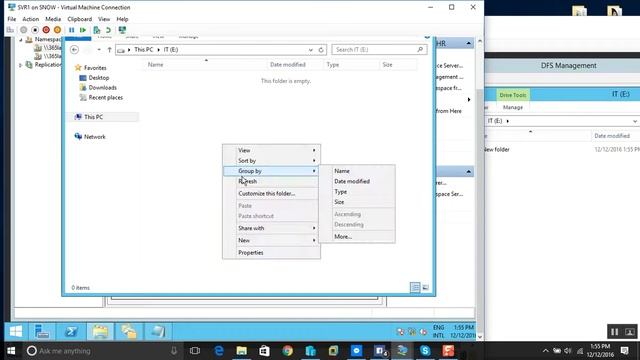640x360 pixels.
Task: Click the VM Revert toolbar icon
Action: tap(108, 30)
